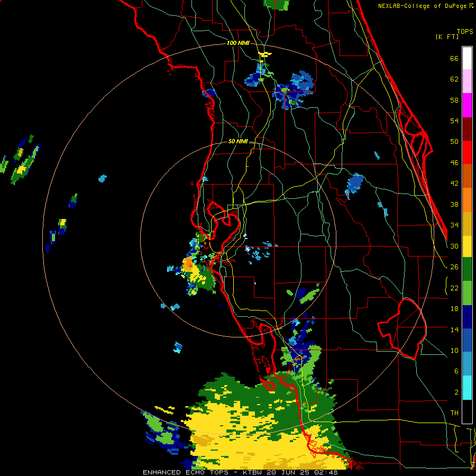Select the 34 value on the legend
Screen dimensions: 476x476
click(x=454, y=225)
